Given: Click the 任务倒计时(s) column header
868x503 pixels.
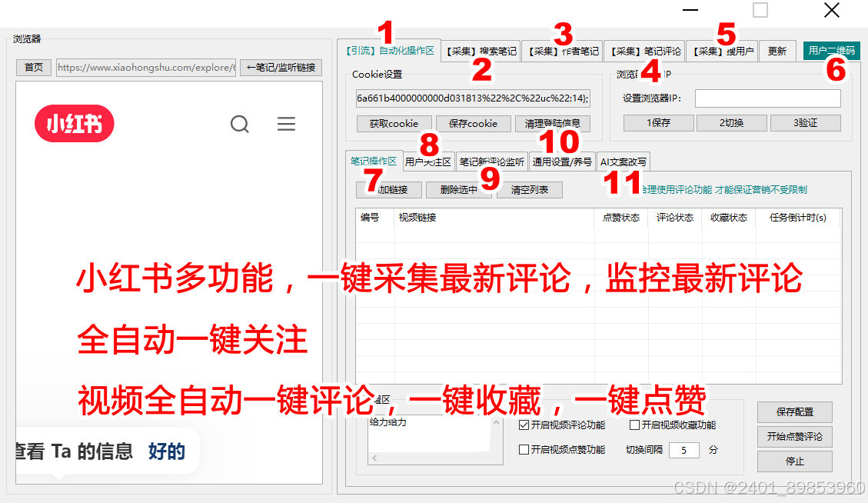Looking at the screenshot, I should (x=798, y=217).
